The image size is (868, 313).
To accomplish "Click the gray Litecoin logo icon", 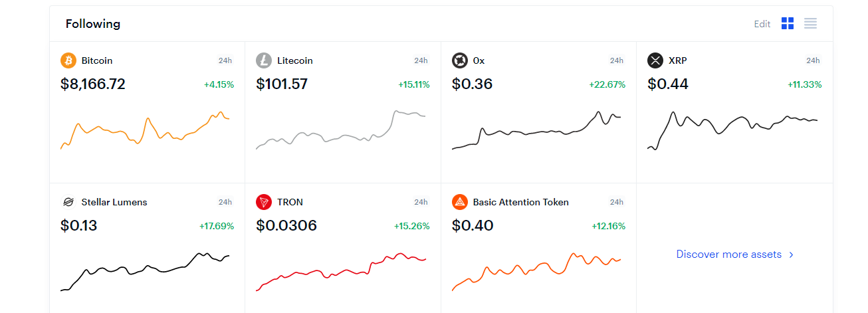I will click(x=264, y=60).
